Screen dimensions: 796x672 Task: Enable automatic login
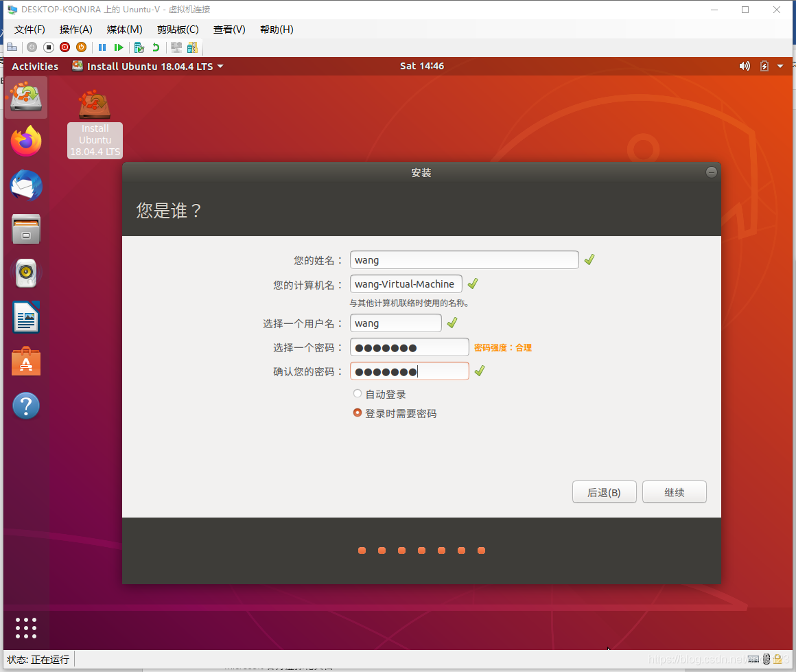click(358, 393)
